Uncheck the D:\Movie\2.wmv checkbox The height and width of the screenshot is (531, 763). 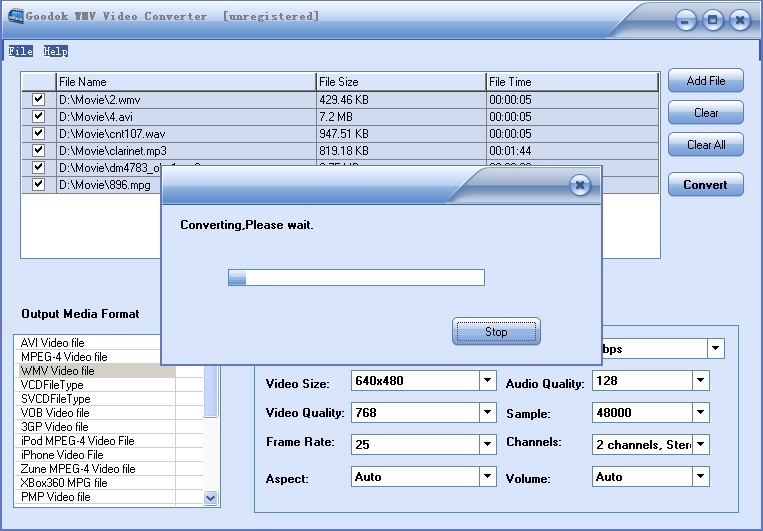pos(38,99)
